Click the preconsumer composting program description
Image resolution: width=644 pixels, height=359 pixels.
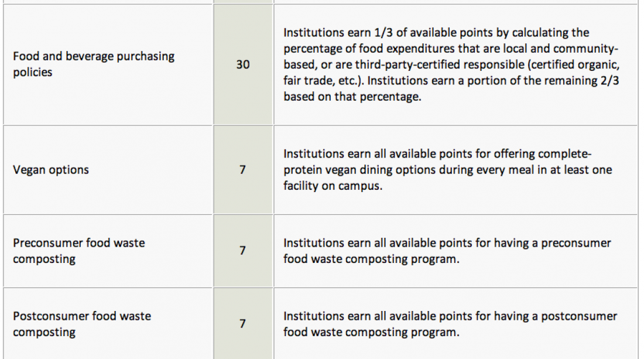pos(447,251)
